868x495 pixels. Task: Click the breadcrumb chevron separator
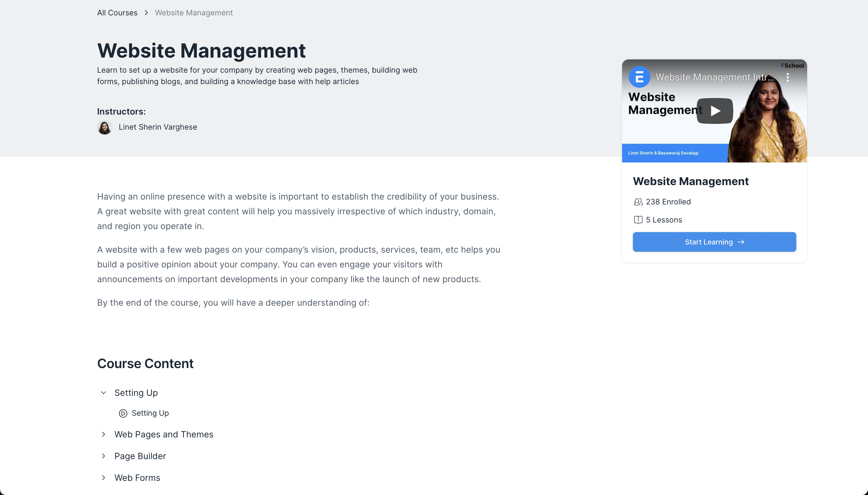click(x=146, y=13)
